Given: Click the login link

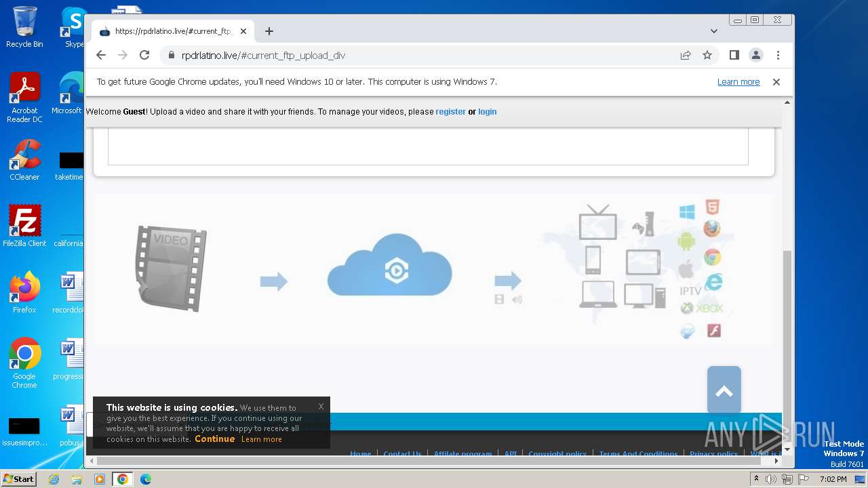Looking at the screenshot, I should pyautogui.click(x=488, y=112).
